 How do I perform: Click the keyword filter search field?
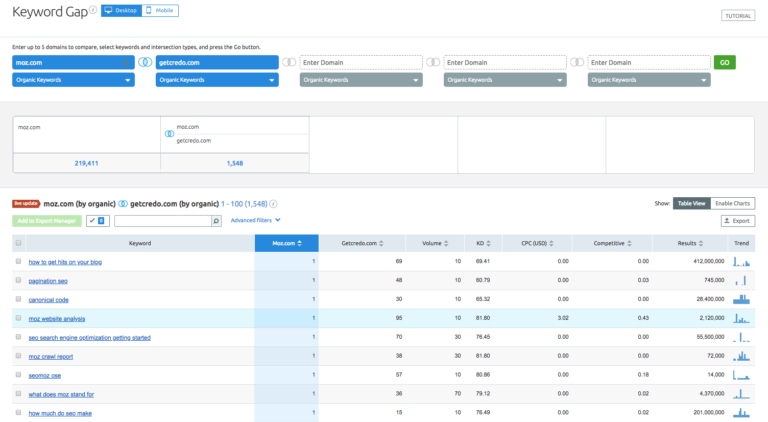click(x=163, y=221)
